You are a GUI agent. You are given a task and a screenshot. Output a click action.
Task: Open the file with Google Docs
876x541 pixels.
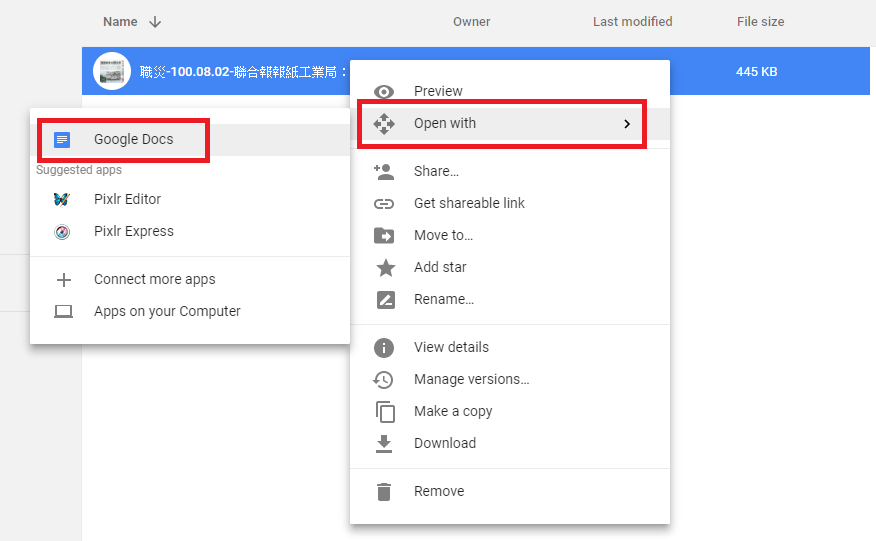coord(190,140)
